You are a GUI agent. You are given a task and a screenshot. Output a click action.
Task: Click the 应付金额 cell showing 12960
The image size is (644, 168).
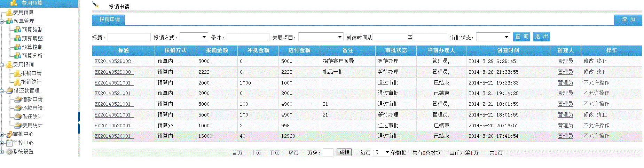click(299, 136)
